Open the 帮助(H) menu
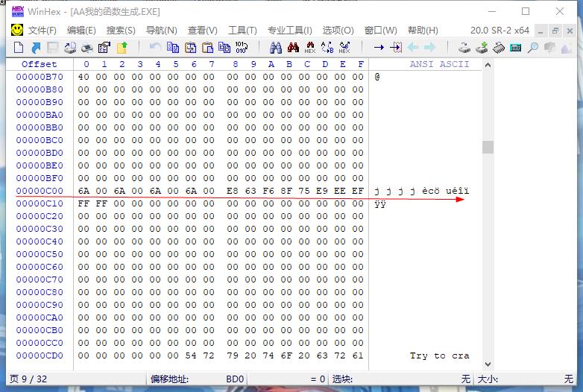583x392 pixels. pyautogui.click(x=423, y=31)
